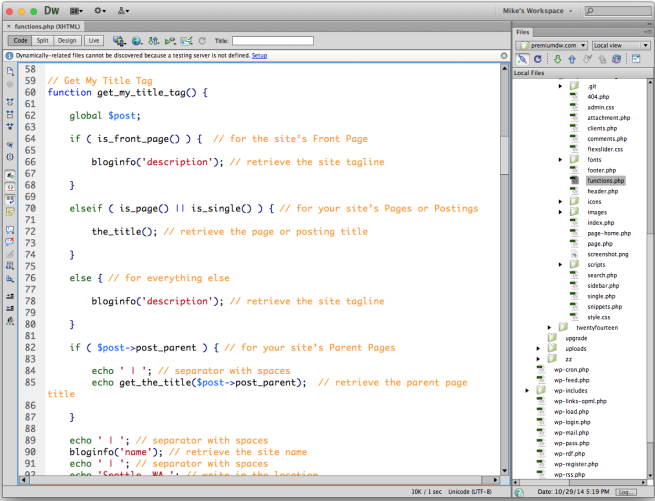Image resolution: width=655 pixels, height=501 pixels.
Task: Click the Expand Files panel icon
Action: click(636, 59)
